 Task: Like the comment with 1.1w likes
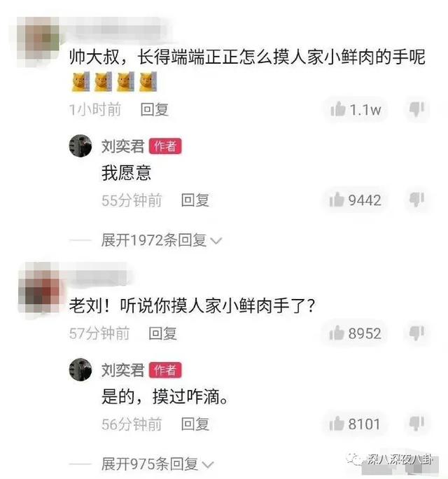pos(356,109)
